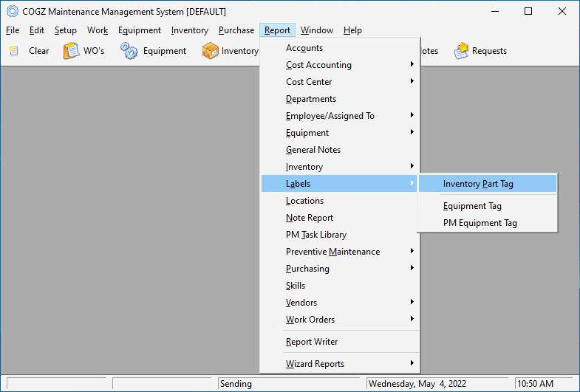Screen dimensions: 580x392
Task: Expand the Purchasing submenu
Action: coord(340,269)
